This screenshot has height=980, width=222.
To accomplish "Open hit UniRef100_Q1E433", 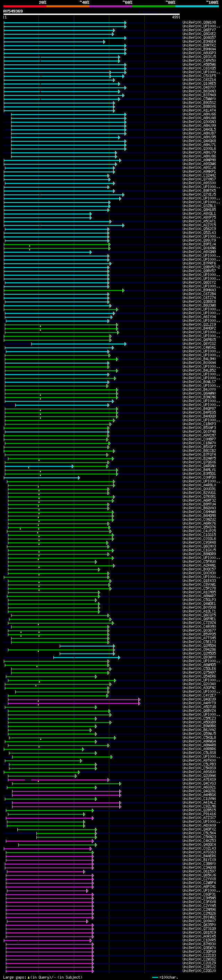I will click(199, 581).
